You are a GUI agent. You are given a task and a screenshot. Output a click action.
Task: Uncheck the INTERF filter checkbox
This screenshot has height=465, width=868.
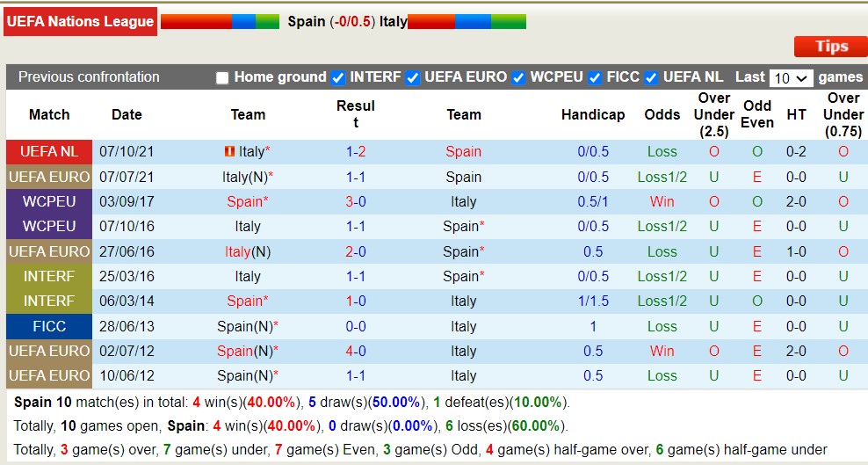(338, 78)
